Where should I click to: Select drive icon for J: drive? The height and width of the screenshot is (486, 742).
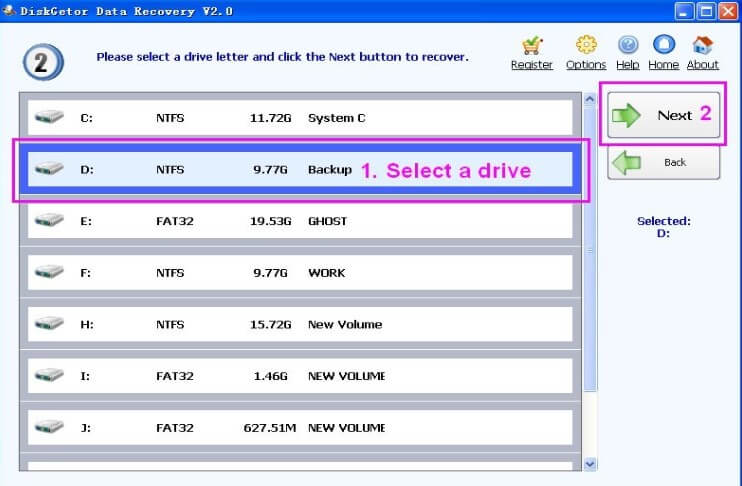pyautogui.click(x=49, y=426)
